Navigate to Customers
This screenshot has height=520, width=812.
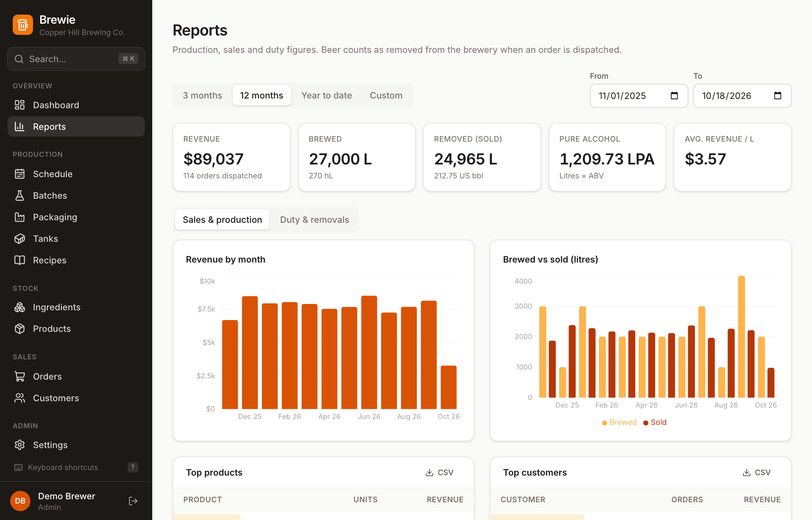coord(76,398)
